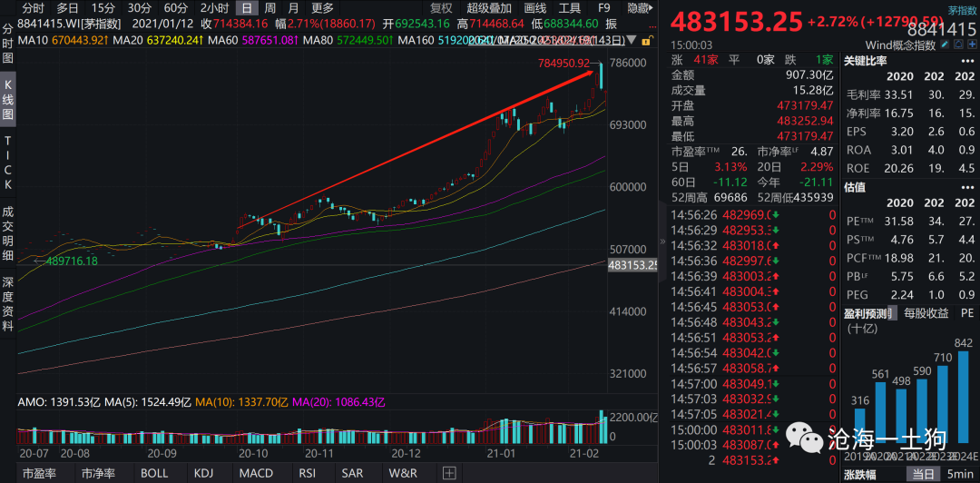Click the Wind概念指数 label

click(x=901, y=45)
